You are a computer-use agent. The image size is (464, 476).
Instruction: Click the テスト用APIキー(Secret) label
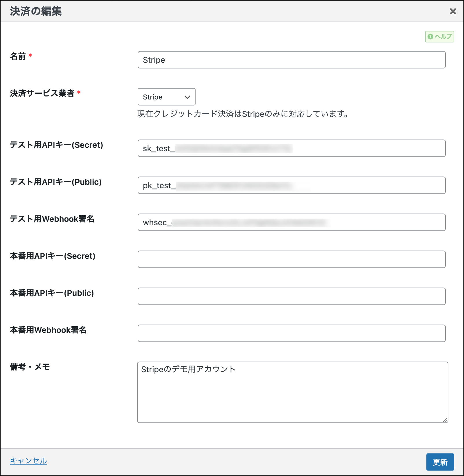[x=56, y=145]
